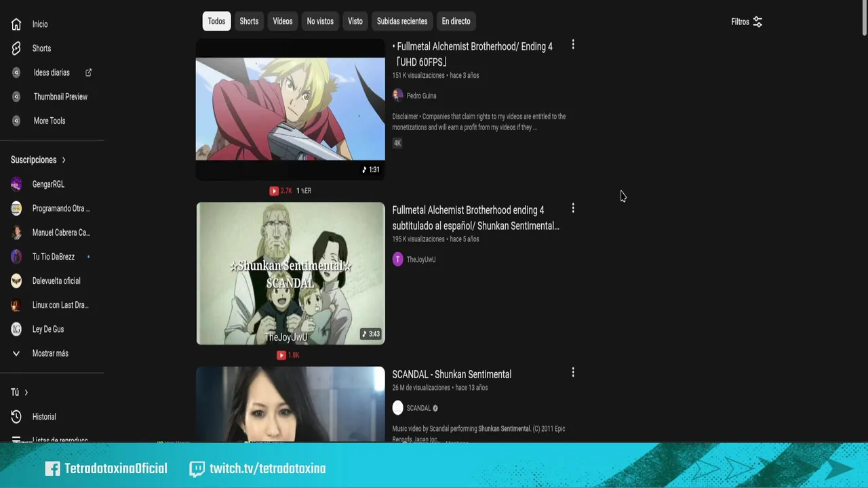Expand Suscripciones section chevron

pos(64,160)
